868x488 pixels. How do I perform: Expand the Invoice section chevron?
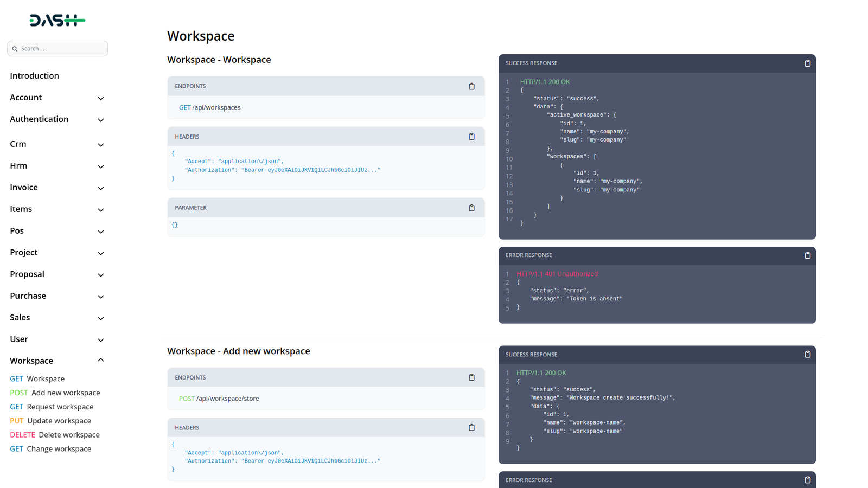[x=100, y=188]
